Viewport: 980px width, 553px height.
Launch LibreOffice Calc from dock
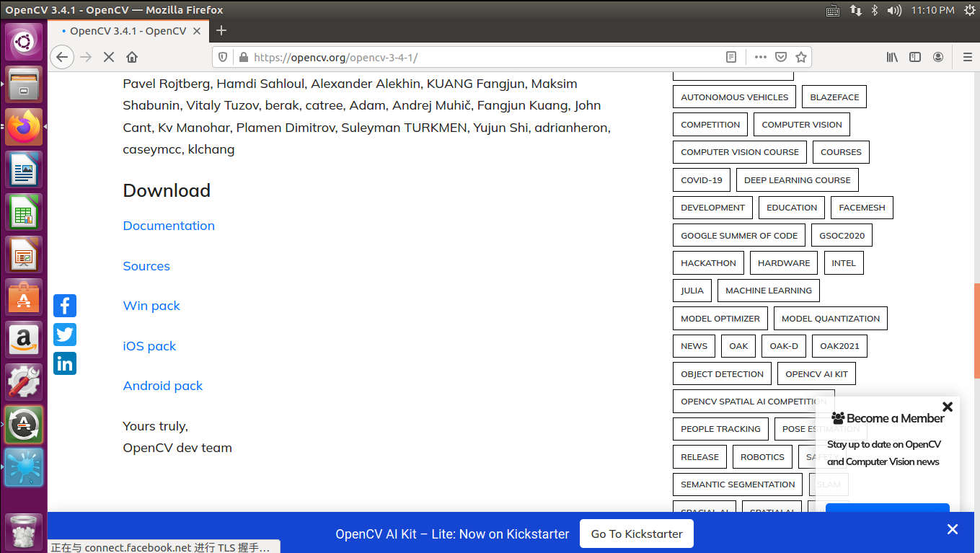24,212
